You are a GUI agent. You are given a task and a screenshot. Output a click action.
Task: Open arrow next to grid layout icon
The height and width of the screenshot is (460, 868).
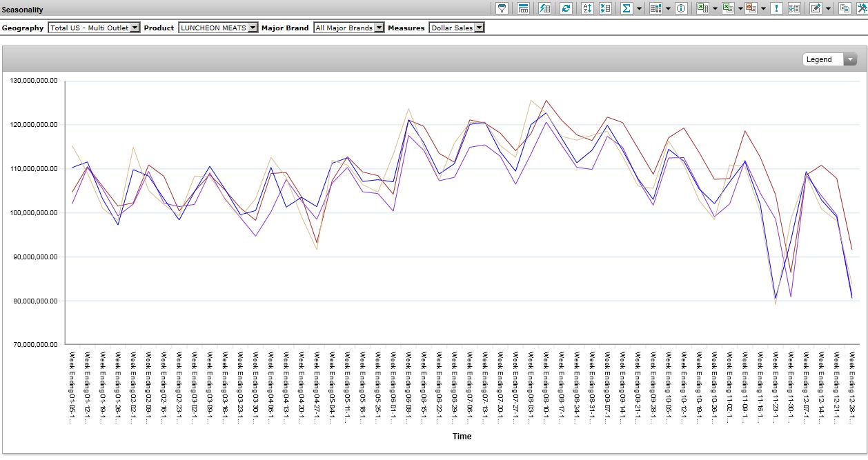pos(668,9)
